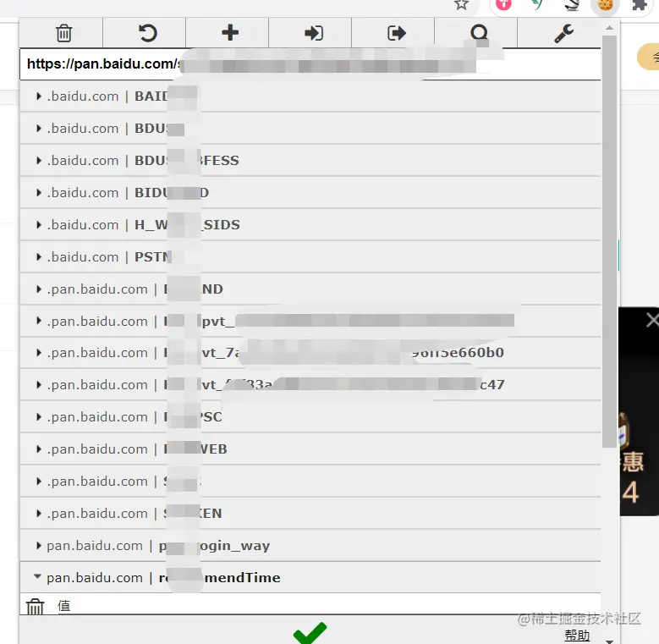The height and width of the screenshot is (644, 659).
Task: Click the import cookies icon
Action: click(314, 33)
